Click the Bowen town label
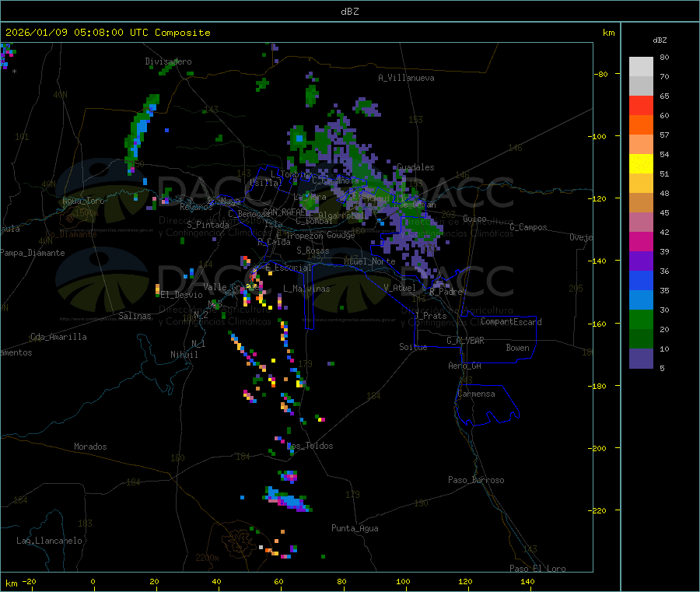This screenshot has height=592, width=700. coord(518,348)
